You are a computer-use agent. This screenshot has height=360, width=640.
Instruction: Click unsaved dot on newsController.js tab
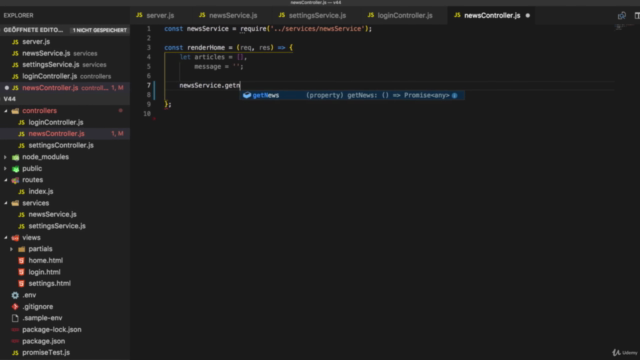(x=528, y=16)
